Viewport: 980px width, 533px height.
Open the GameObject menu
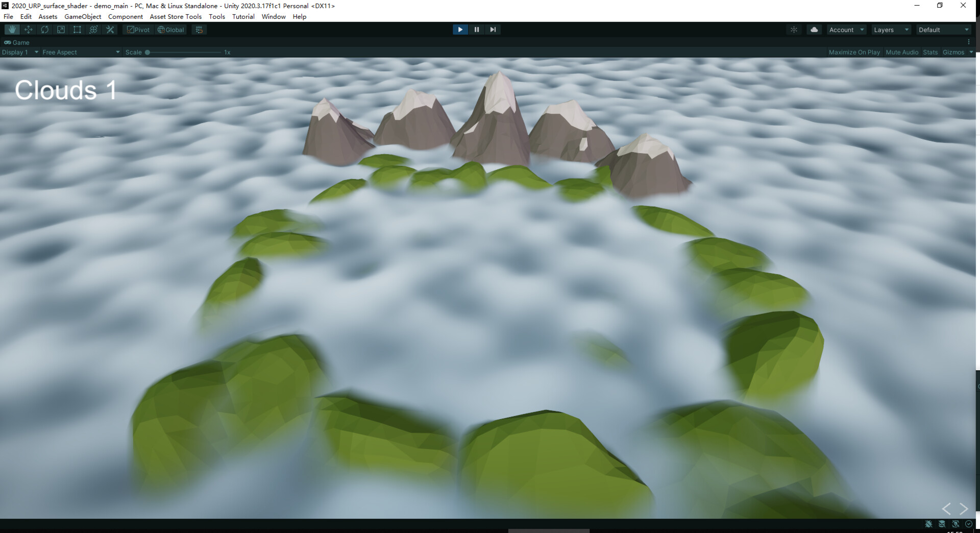[x=83, y=16]
